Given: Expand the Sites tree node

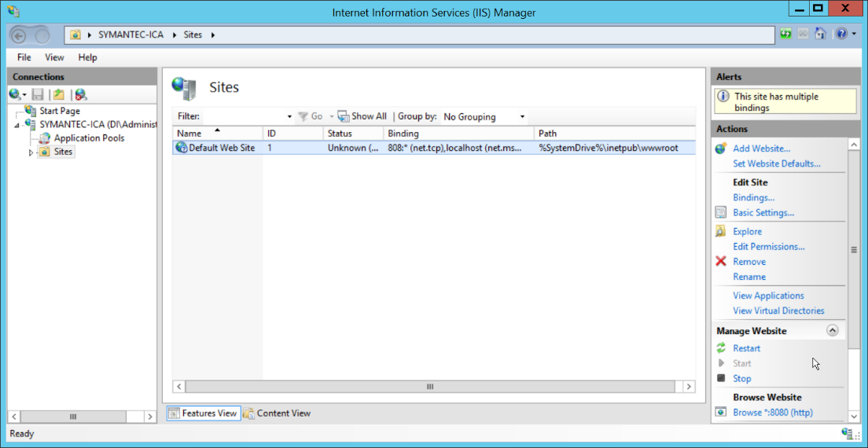Looking at the screenshot, I should (31, 152).
